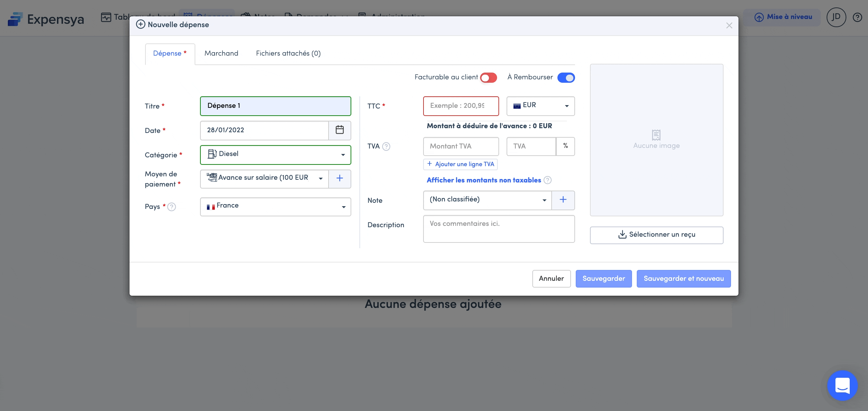Open Fichiers attachés tab
868x411 pixels.
point(288,54)
